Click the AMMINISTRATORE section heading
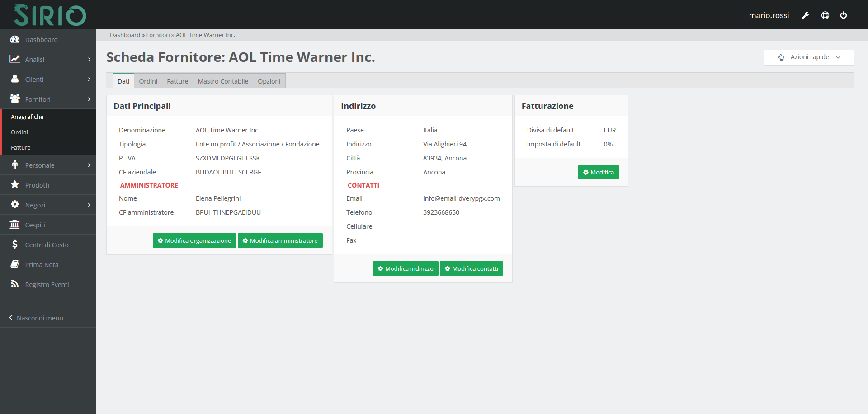 149,185
